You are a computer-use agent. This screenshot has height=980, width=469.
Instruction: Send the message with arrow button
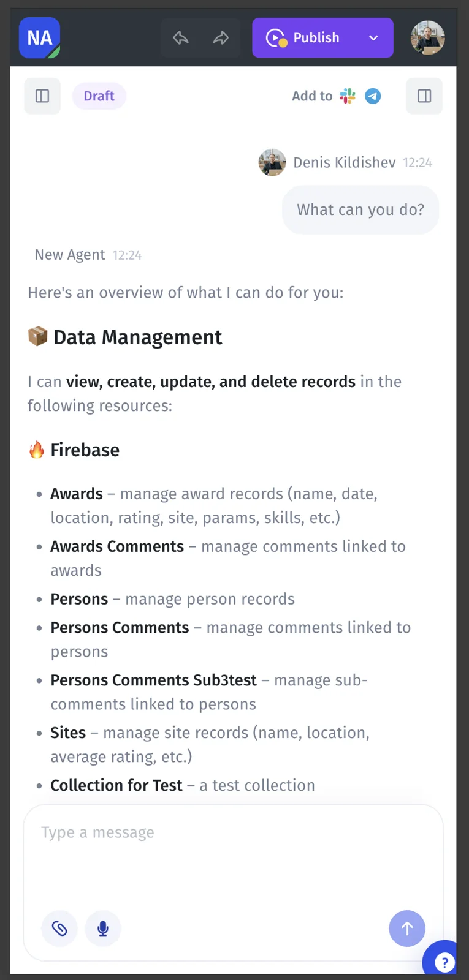point(407,929)
